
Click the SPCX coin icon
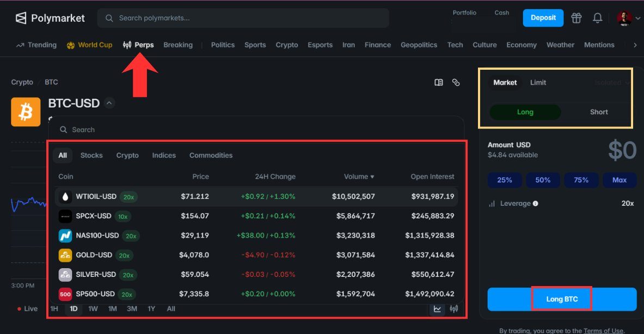click(x=65, y=216)
